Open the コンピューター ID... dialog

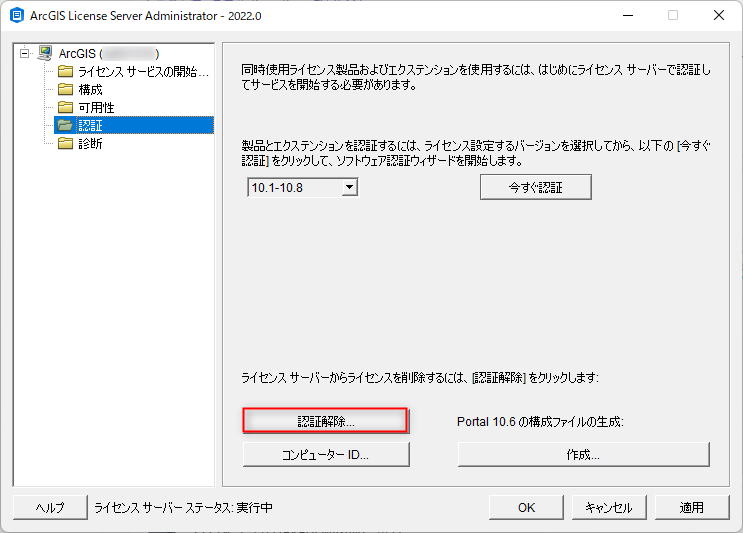[x=326, y=454]
